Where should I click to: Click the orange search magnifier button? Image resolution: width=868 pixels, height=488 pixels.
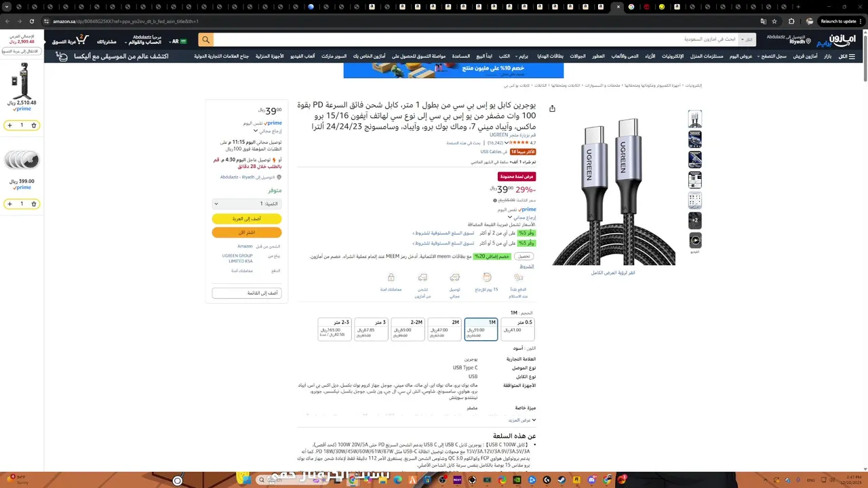[206, 39]
